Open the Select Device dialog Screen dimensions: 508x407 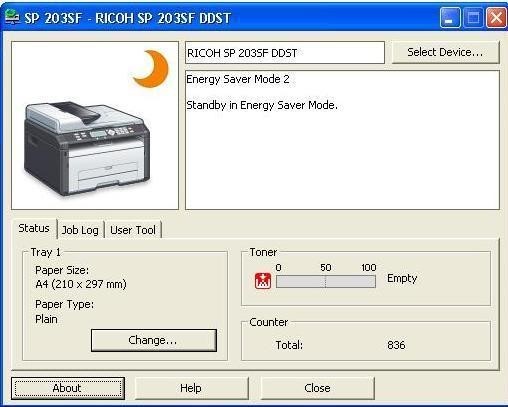445,52
